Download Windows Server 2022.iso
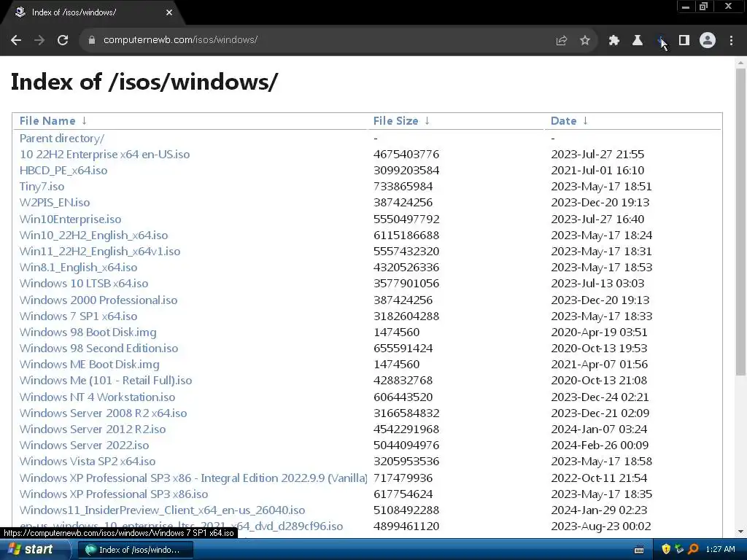The height and width of the screenshot is (560, 747). tap(85, 446)
